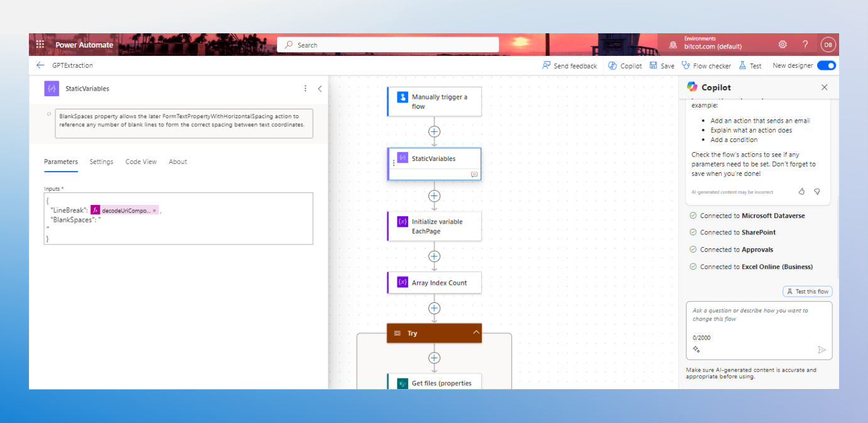
Task: Turn off the New designer toggle
Action: 826,65
